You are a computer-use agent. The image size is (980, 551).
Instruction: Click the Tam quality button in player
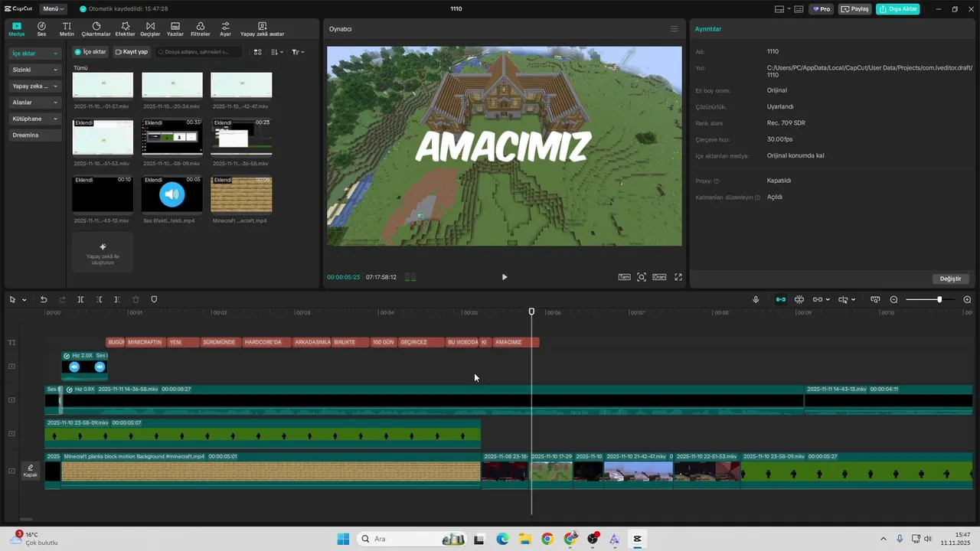point(624,277)
